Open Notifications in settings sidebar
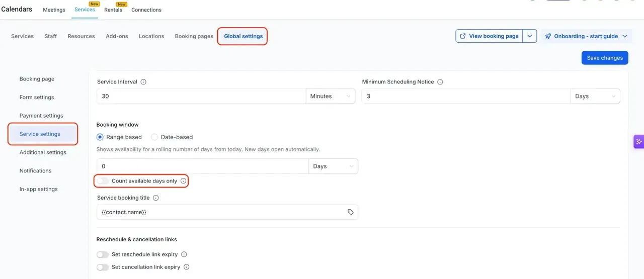Image resolution: width=644 pixels, height=279 pixels. (x=35, y=171)
